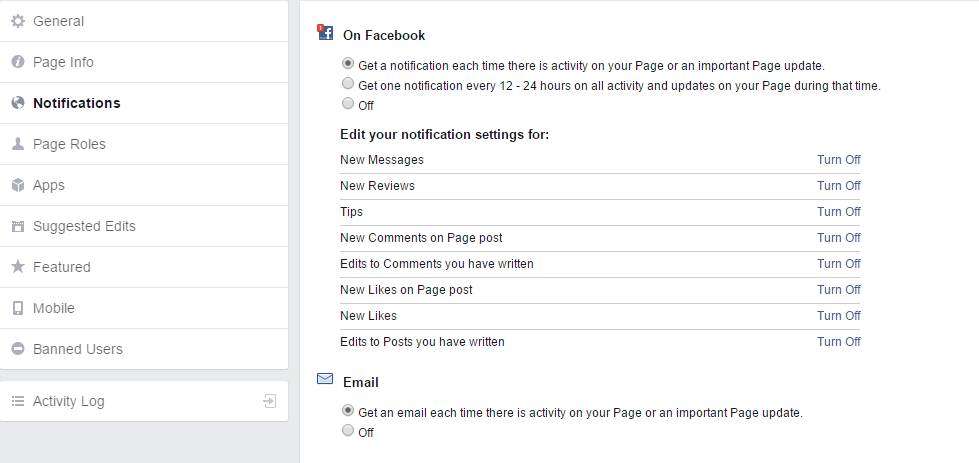Viewport: 979px width, 463px height.
Task: Turn off Tips notifications
Action: (838, 212)
